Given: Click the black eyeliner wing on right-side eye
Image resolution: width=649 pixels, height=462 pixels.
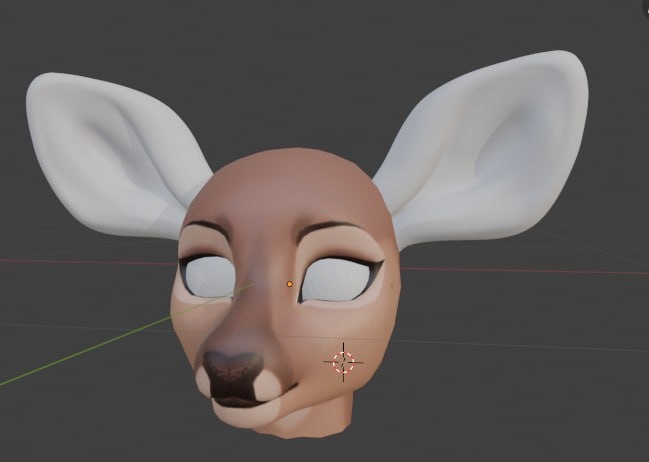Looking at the screenshot, I should click(x=374, y=267).
